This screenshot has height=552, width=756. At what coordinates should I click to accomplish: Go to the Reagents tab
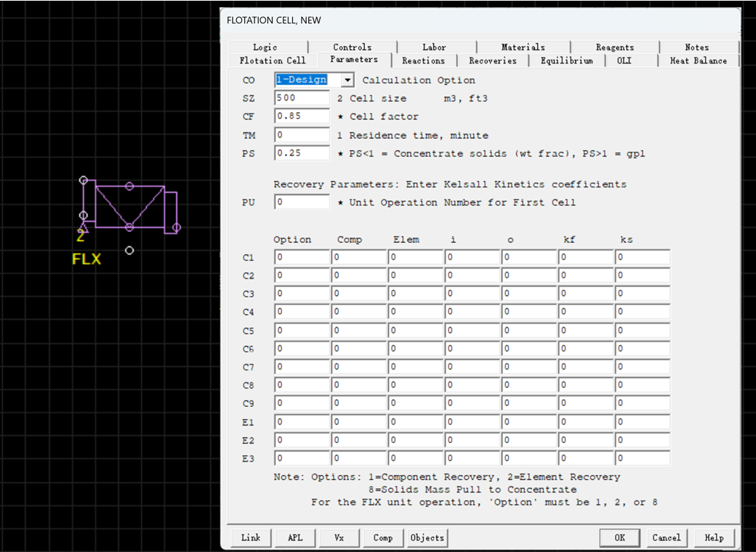point(615,47)
